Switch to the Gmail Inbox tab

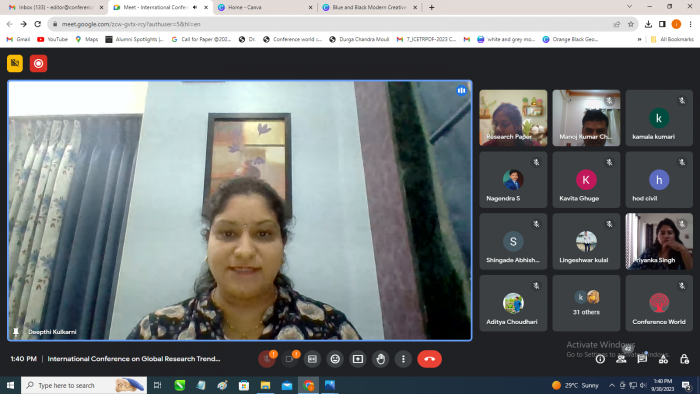(56, 7)
